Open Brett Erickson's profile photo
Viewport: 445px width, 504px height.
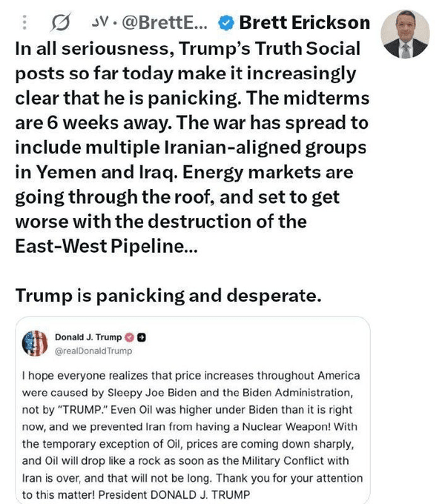click(405, 34)
